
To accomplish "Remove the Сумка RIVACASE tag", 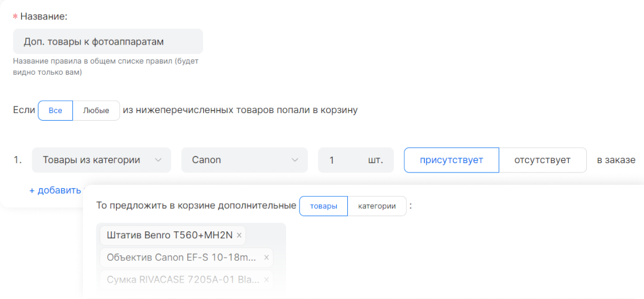I will (266, 280).
